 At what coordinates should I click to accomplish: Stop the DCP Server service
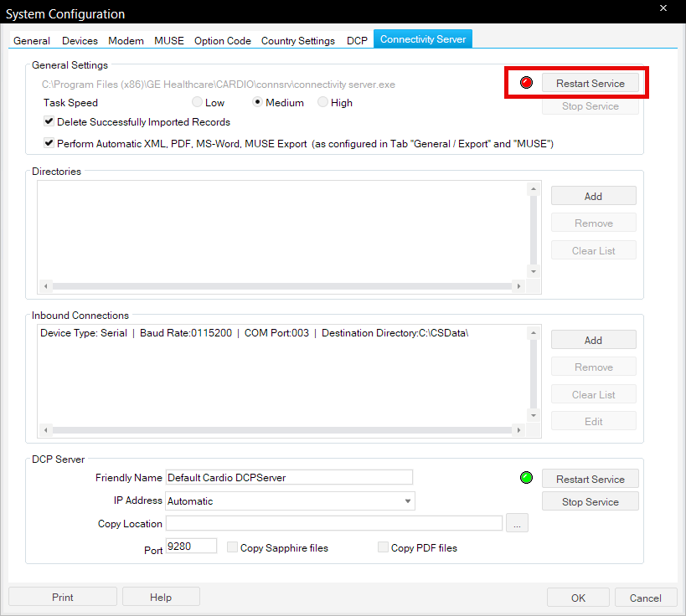click(x=590, y=501)
